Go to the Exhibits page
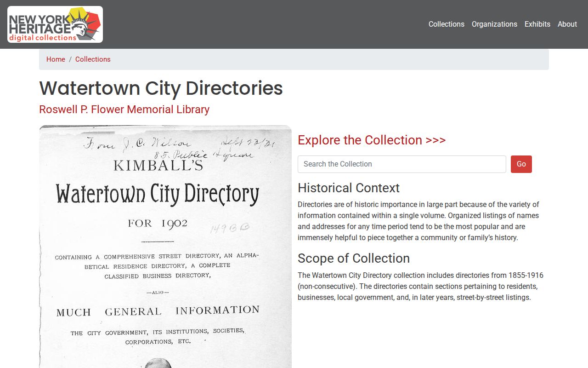The image size is (588, 368). click(537, 24)
